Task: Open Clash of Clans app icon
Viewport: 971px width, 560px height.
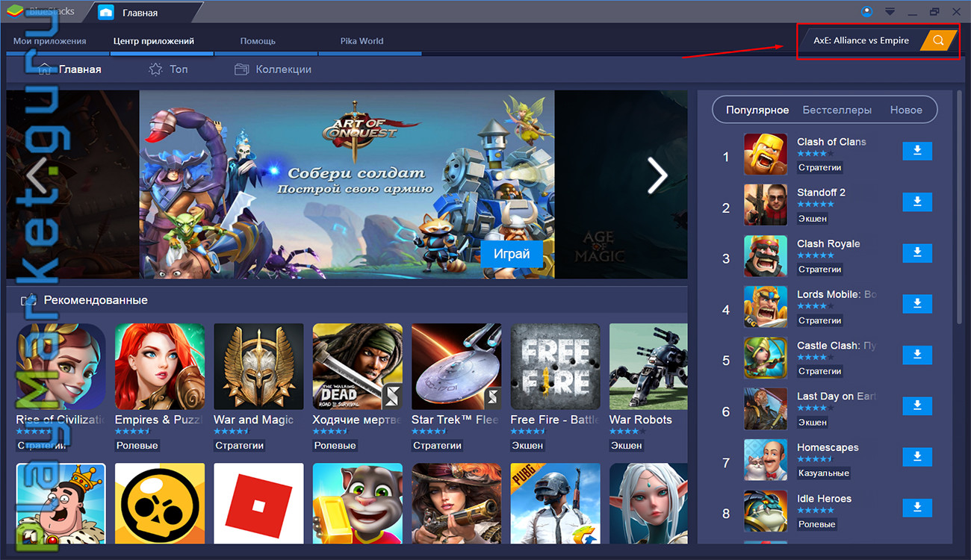Action: (x=766, y=155)
